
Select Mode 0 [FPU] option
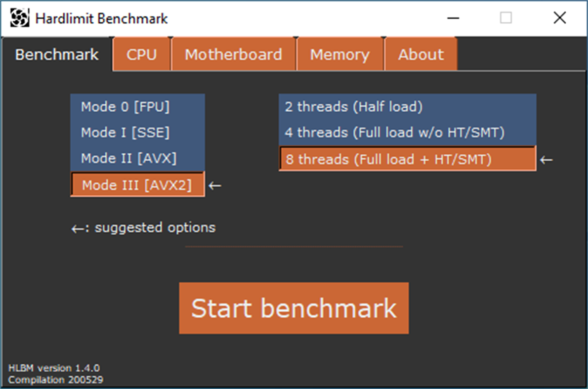click(x=126, y=107)
